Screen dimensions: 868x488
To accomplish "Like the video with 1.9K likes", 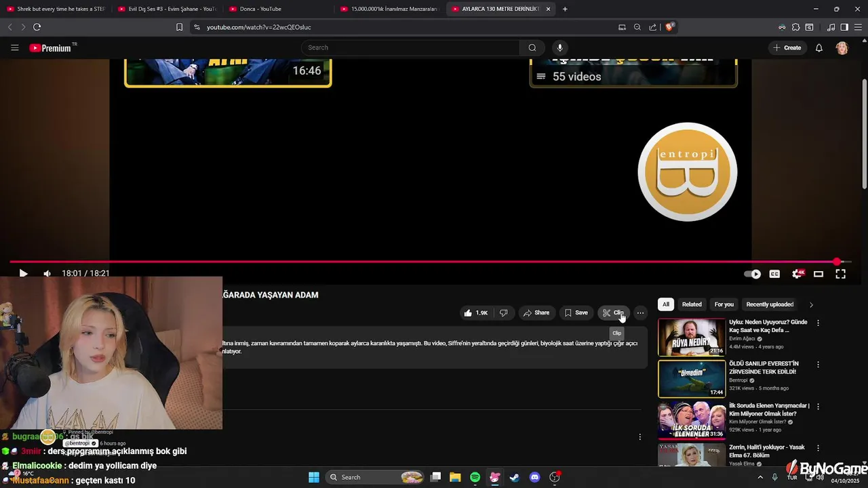I will (x=476, y=312).
